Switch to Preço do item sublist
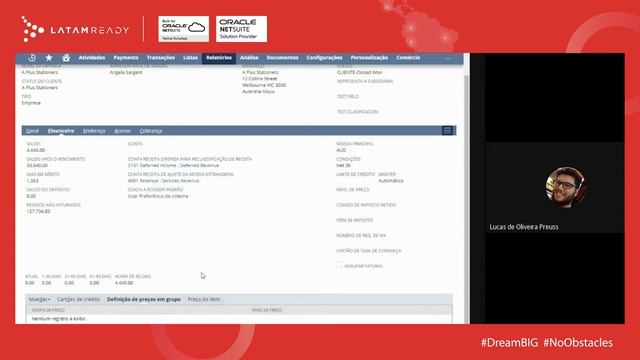The width and height of the screenshot is (640, 360). [204, 299]
